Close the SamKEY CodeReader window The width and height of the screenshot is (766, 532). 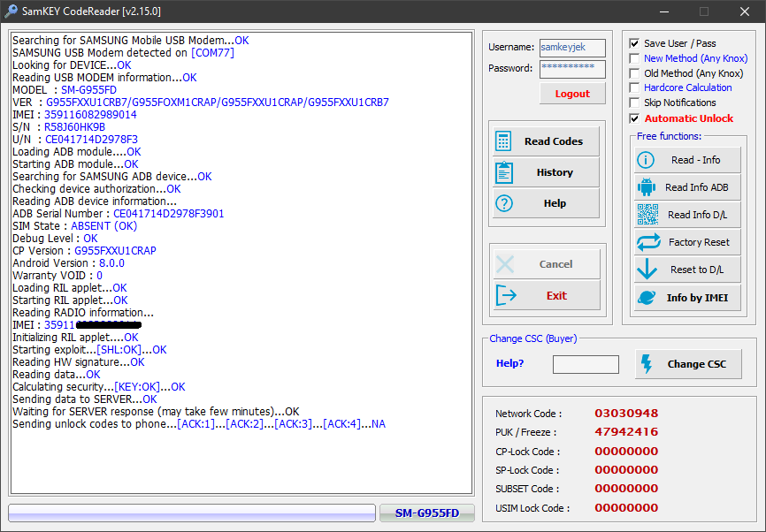745,11
